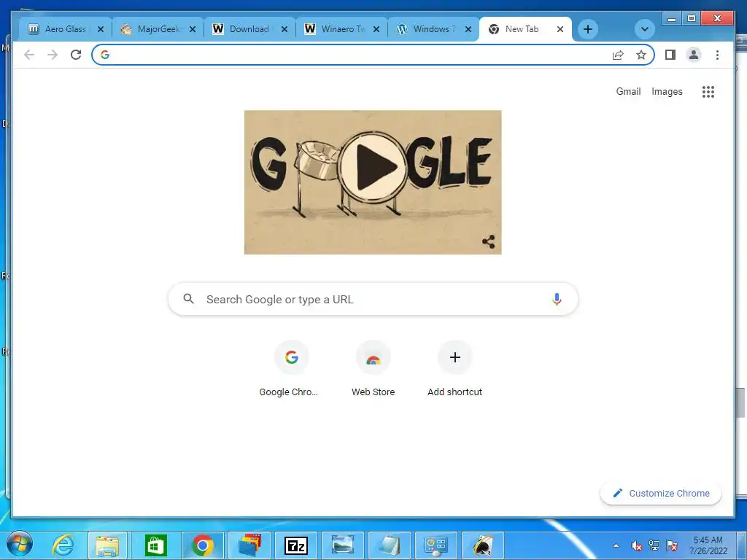Open the Chrome side panel
Viewport: 747px width, 560px height.
click(x=670, y=55)
